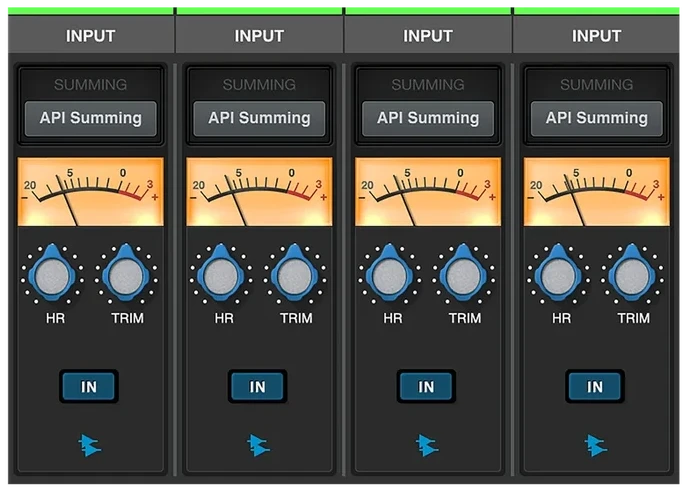Toggle the IN button on fourth channel
Viewport: 687px width, 492px height.
tap(595, 386)
